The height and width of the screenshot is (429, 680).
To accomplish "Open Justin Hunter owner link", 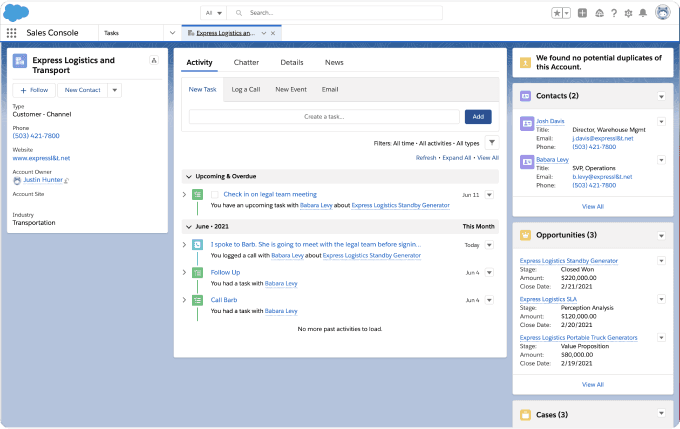I will coord(43,180).
